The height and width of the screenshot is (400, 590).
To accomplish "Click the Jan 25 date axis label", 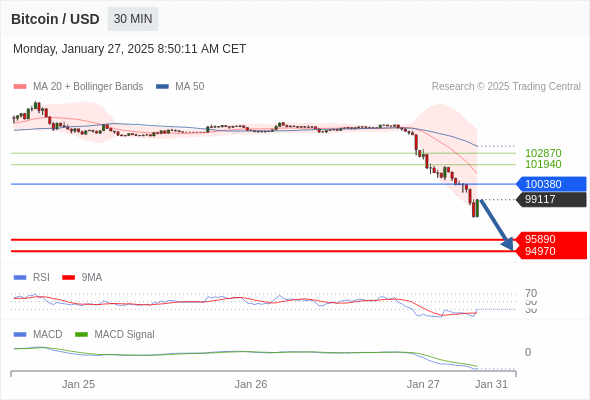I will 78,384.
